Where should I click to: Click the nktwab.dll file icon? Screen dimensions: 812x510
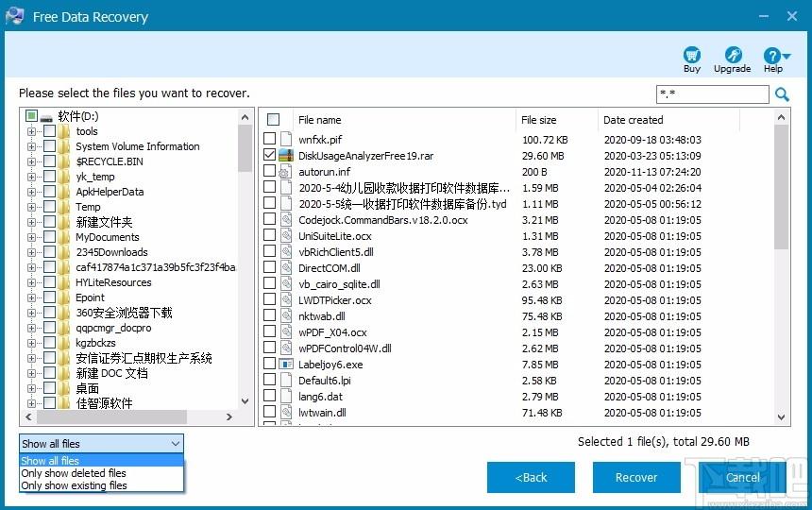[x=286, y=315]
